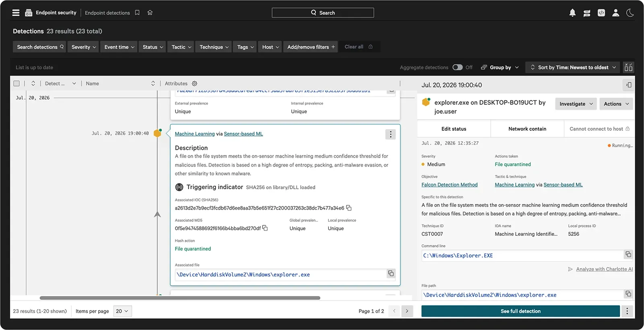Open Machine Learning link in card header
The width and height of the screenshot is (644, 330).
tap(195, 134)
